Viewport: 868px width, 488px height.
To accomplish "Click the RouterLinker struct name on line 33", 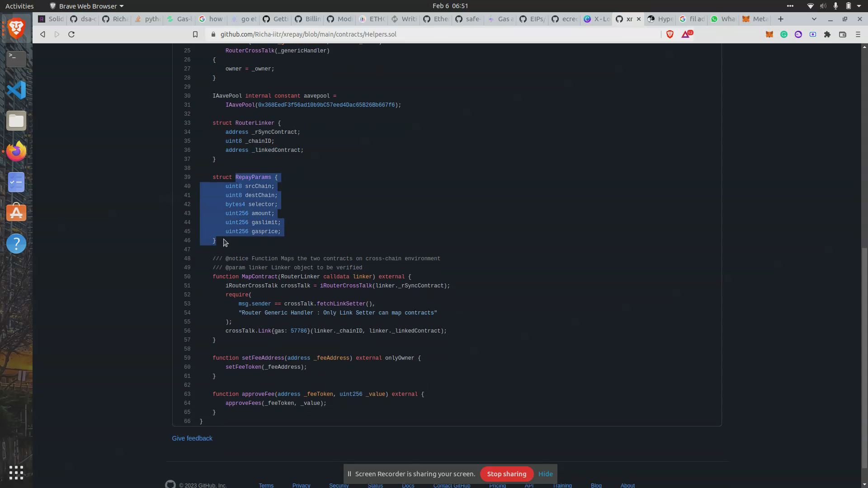I will click(255, 123).
